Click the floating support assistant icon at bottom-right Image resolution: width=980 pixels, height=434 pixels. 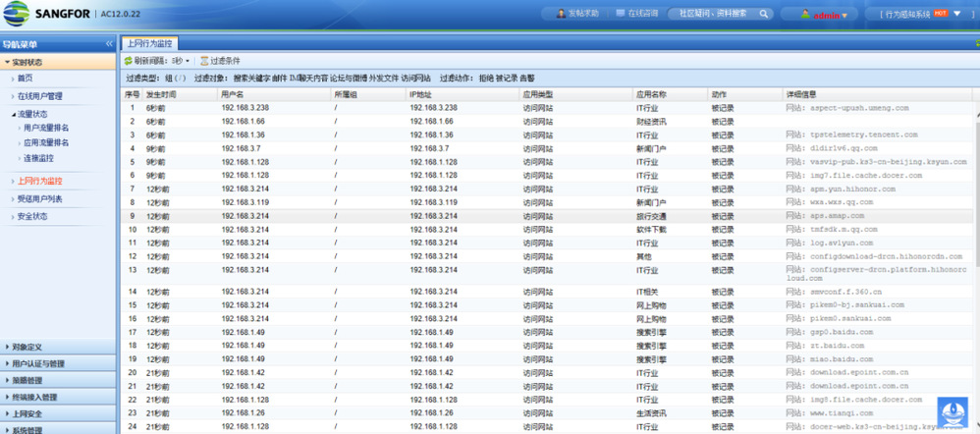952,413
